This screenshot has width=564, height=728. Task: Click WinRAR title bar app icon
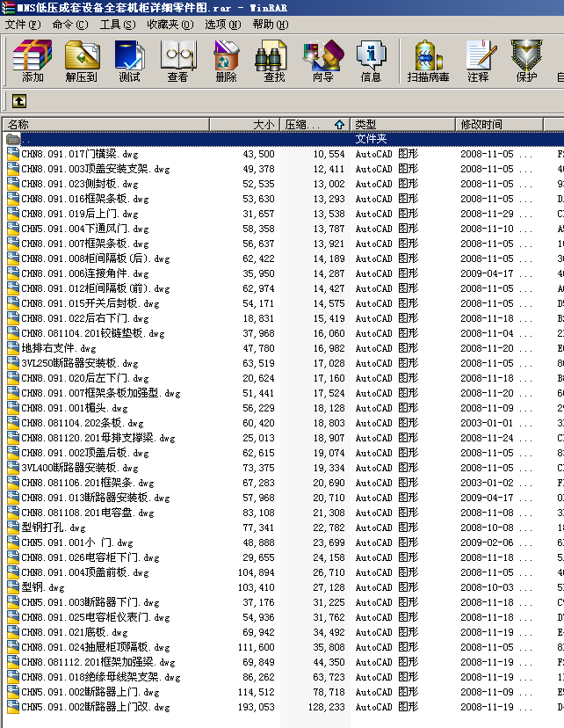pyautogui.click(x=8, y=7)
